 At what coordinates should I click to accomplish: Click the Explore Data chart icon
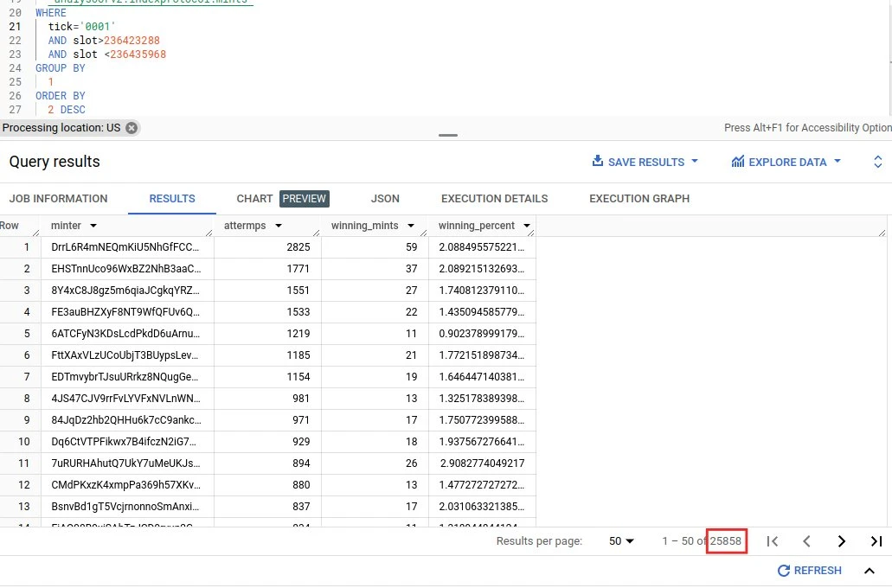pyautogui.click(x=738, y=162)
